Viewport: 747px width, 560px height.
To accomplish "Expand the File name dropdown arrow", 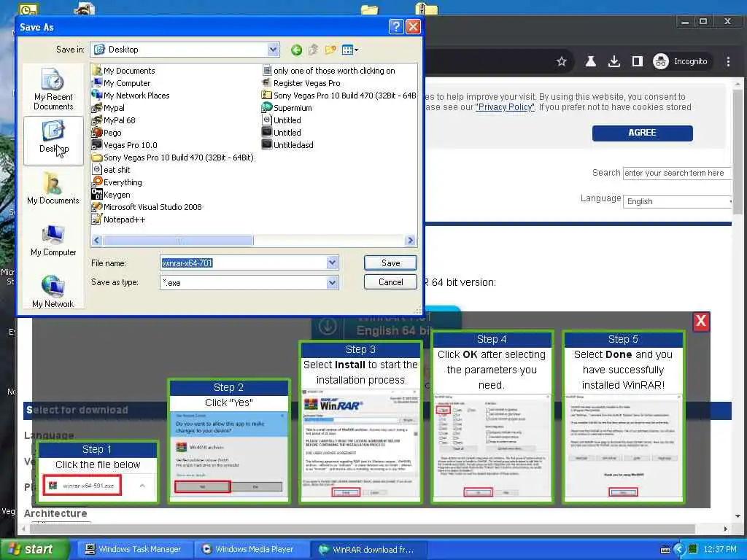I will tap(332, 262).
